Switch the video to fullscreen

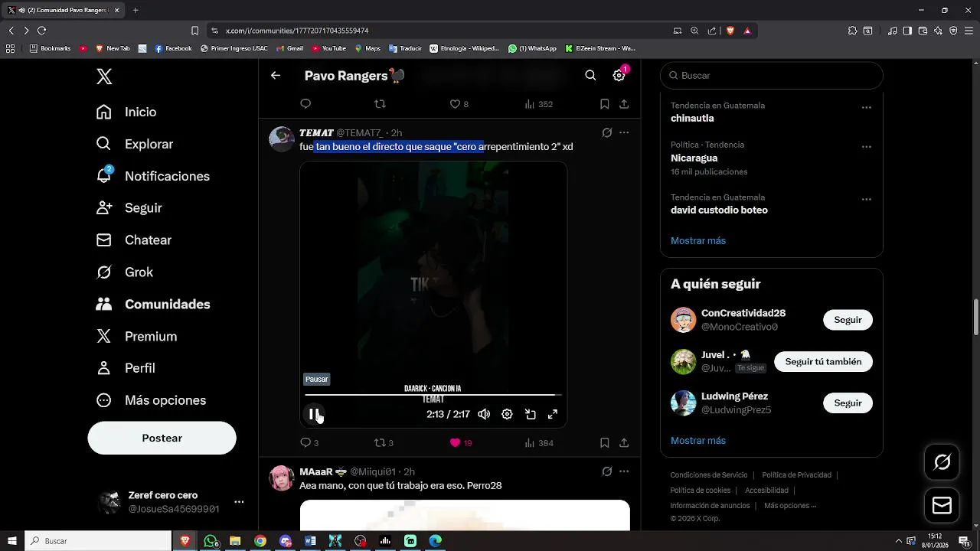tap(553, 414)
